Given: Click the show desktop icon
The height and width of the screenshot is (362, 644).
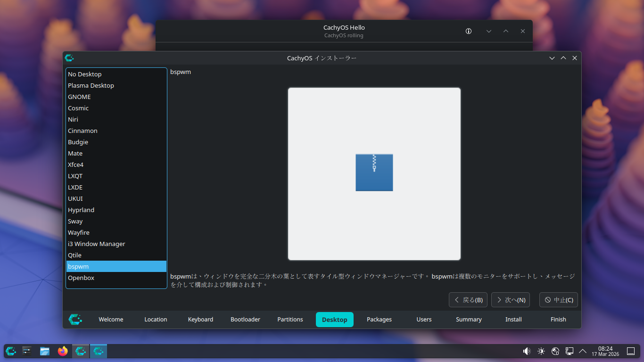Looking at the screenshot, I should click(631, 351).
